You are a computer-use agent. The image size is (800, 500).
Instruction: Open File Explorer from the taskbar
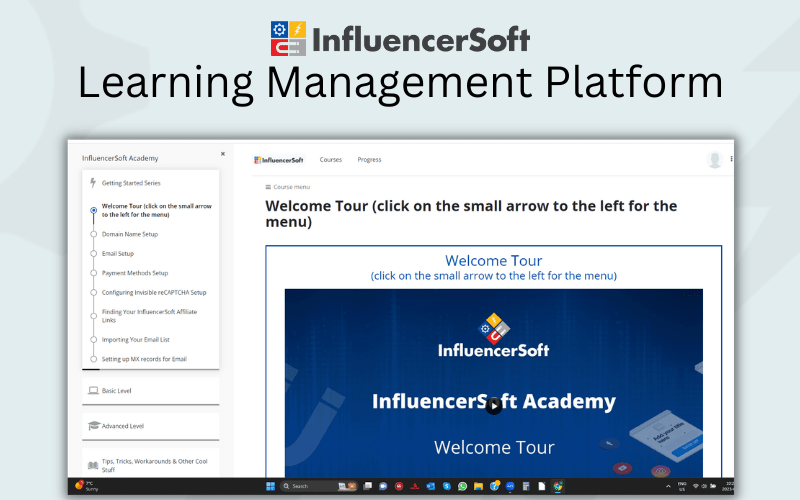(x=478, y=486)
